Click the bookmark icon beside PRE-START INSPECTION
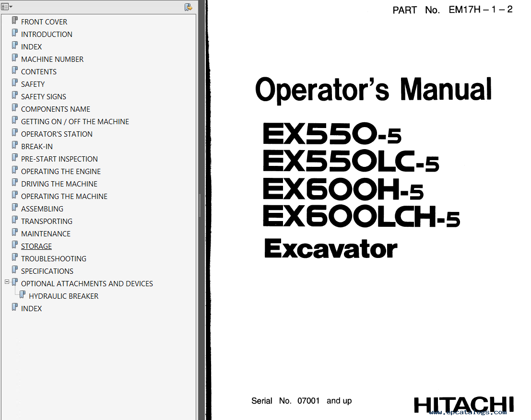This screenshot has width=531, height=420. tap(14, 158)
